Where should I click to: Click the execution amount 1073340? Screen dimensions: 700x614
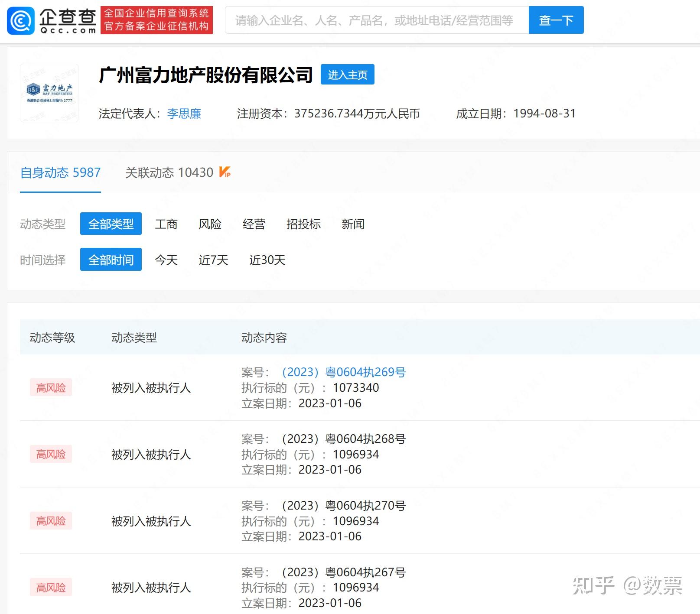point(356,388)
